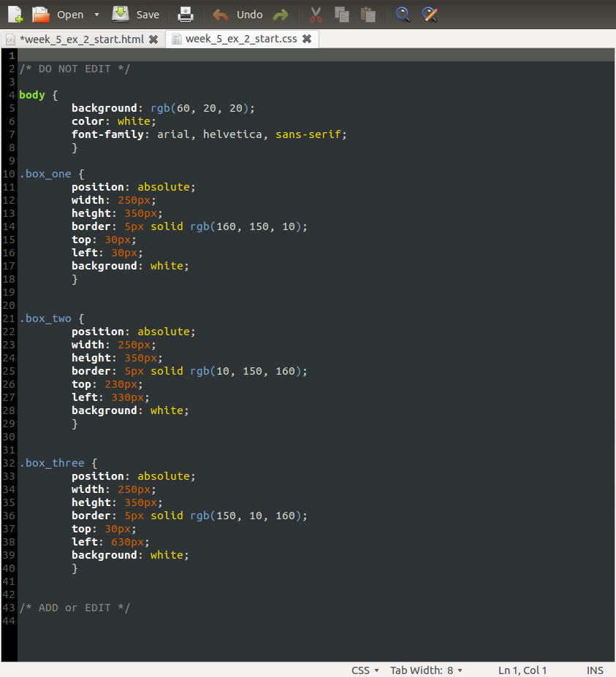Click the Open file folder icon
Image resolution: width=616 pixels, height=677 pixels.
click(41, 14)
